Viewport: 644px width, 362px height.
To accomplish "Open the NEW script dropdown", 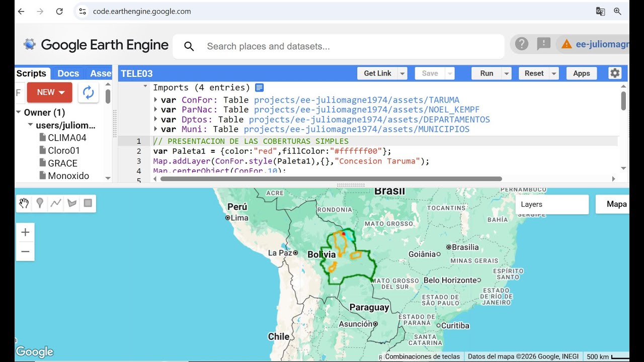I will (49, 93).
